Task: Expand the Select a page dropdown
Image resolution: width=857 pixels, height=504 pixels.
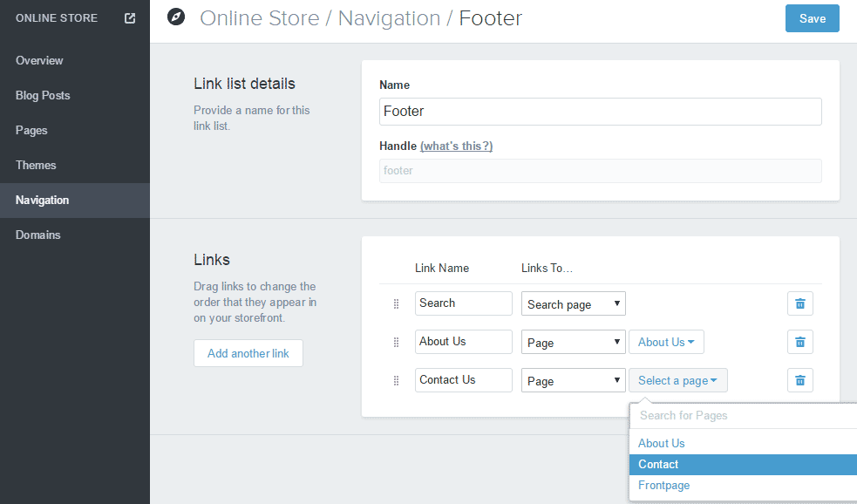Action: click(677, 380)
